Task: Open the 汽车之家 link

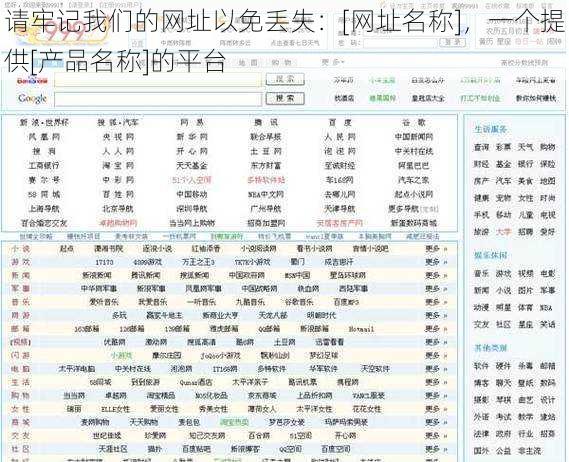Action: coord(414,180)
